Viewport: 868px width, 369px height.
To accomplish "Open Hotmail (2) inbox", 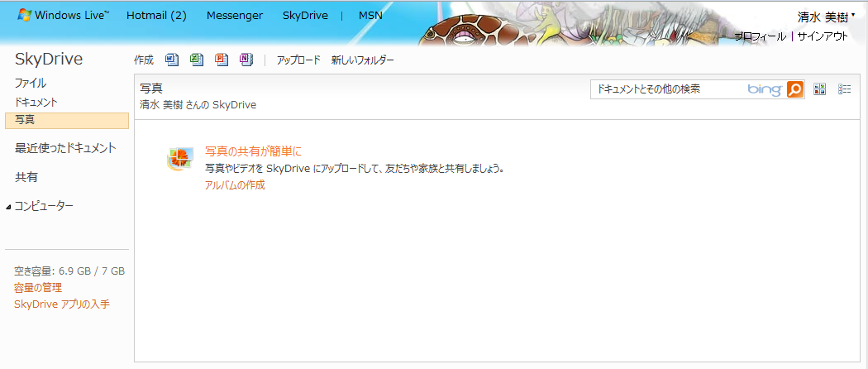I will [156, 16].
